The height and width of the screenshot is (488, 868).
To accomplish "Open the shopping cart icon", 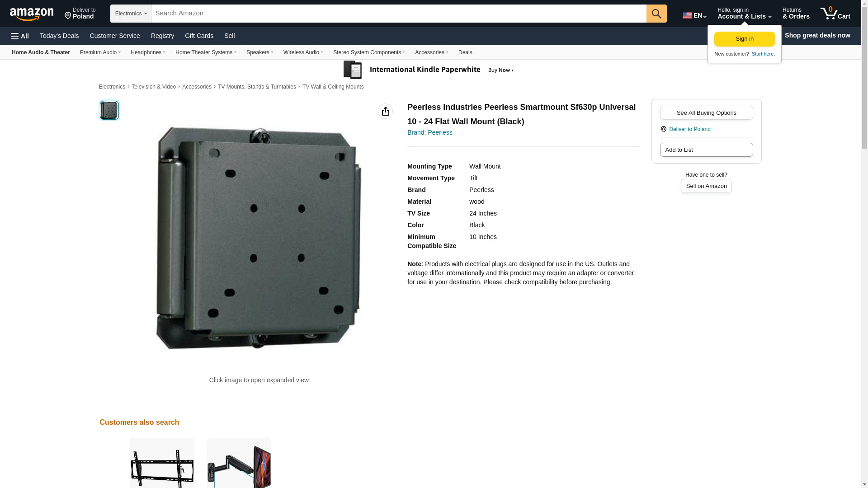I will pyautogui.click(x=835, y=14).
